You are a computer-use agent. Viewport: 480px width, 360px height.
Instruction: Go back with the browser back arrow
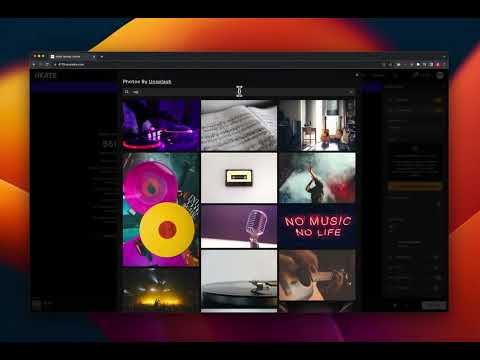click(34, 64)
